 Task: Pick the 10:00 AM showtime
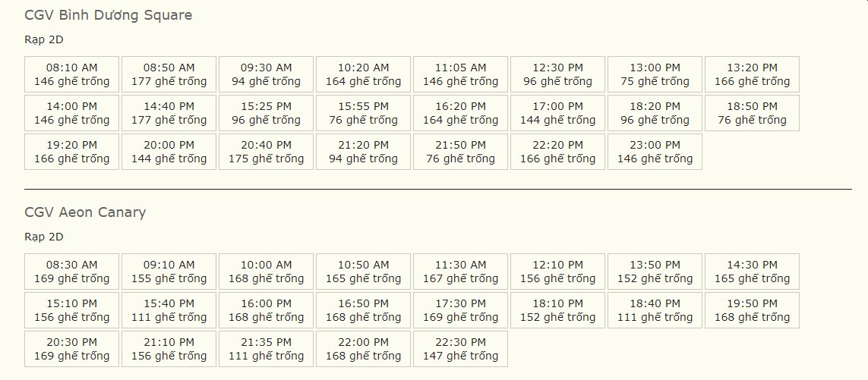pos(266,272)
